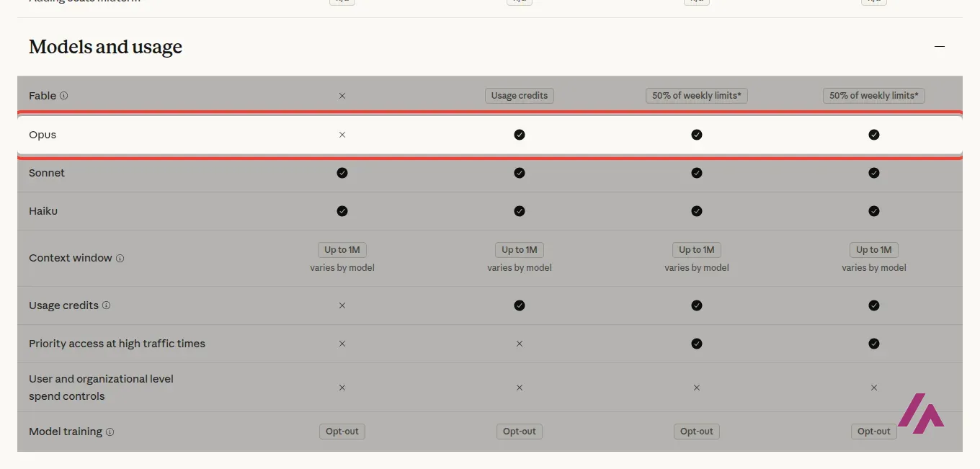Viewport: 980px width, 469px height.
Task: Click the Sonnet checkmark in fourth plan column
Action: click(x=874, y=173)
